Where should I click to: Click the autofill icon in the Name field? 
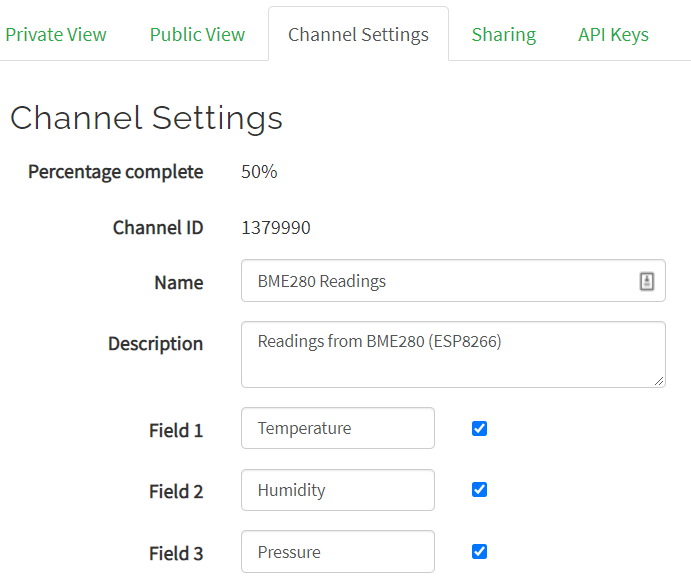click(647, 282)
